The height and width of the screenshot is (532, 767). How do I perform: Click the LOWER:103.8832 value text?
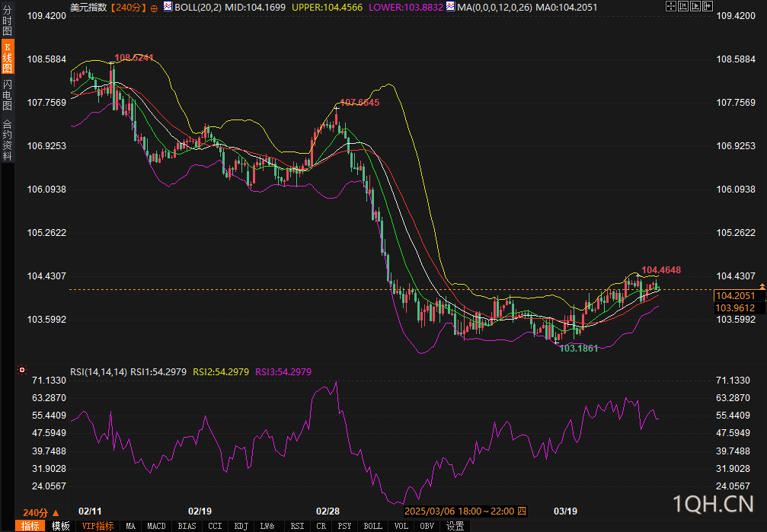coord(405,8)
